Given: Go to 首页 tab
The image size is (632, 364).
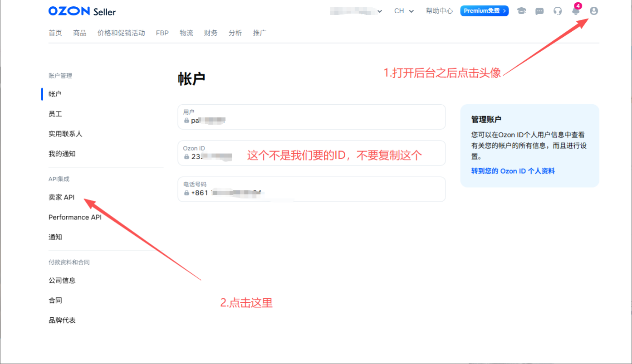Looking at the screenshot, I should coord(55,33).
